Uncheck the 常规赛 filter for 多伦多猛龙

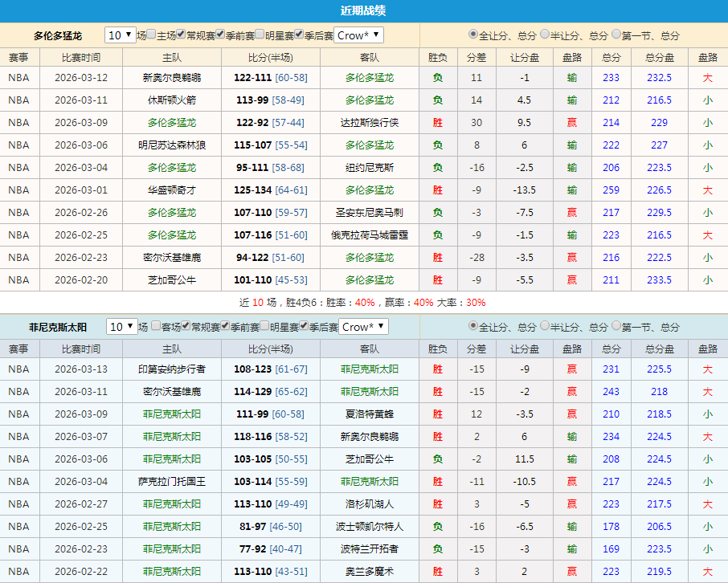pos(180,35)
